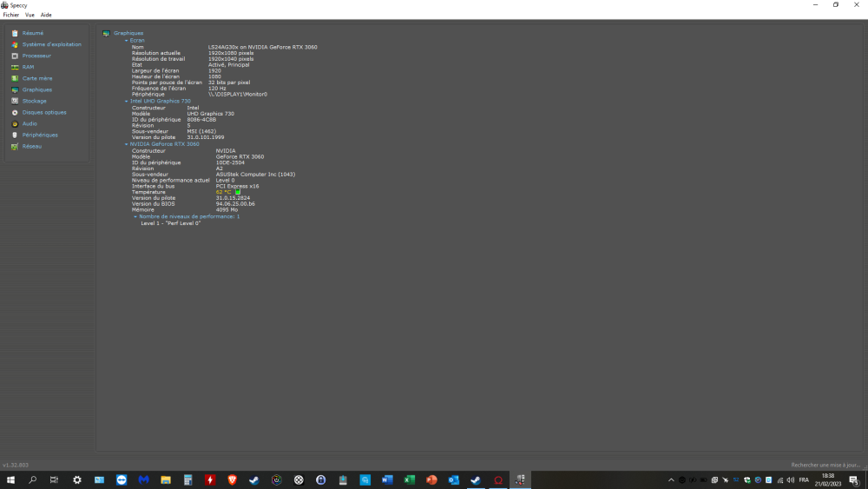The image size is (868, 489).
Task: Open the Fichier menu
Action: (x=11, y=15)
